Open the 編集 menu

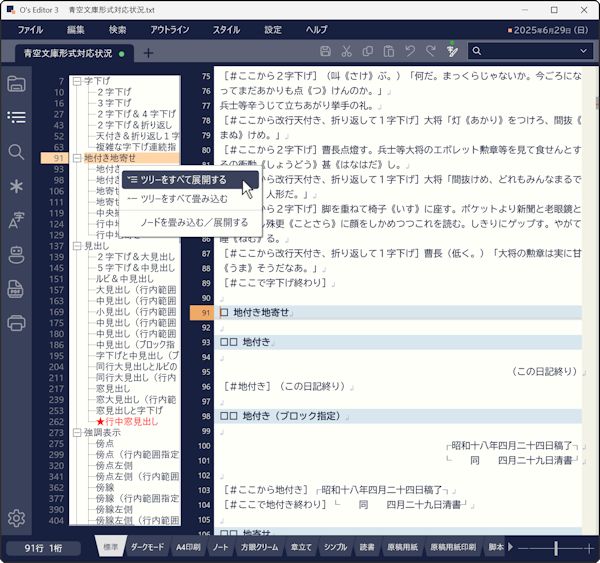(75, 30)
